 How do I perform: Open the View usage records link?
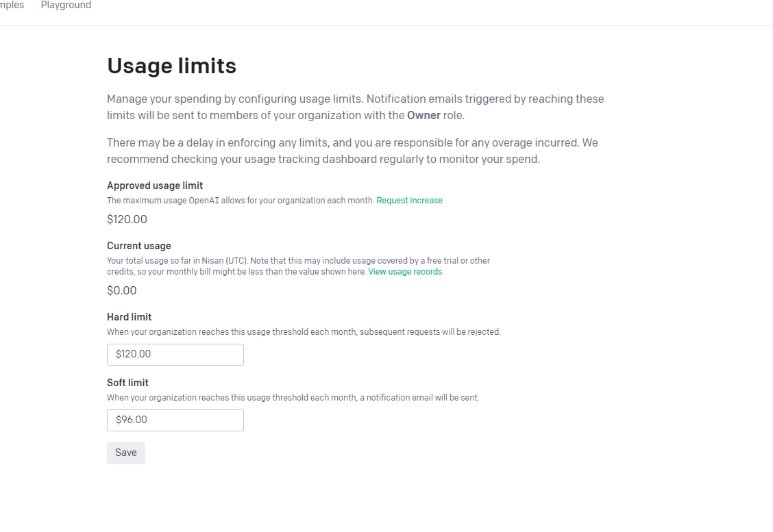pyautogui.click(x=405, y=272)
